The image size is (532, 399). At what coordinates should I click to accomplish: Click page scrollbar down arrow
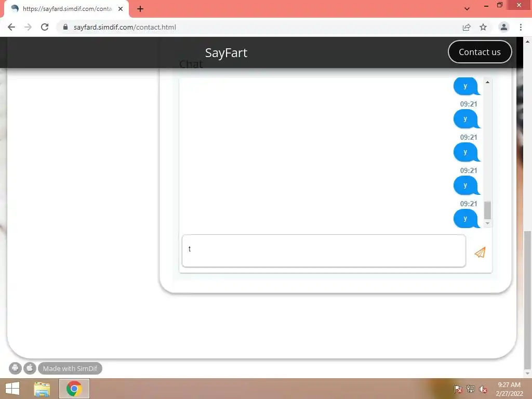tap(527, 374)
